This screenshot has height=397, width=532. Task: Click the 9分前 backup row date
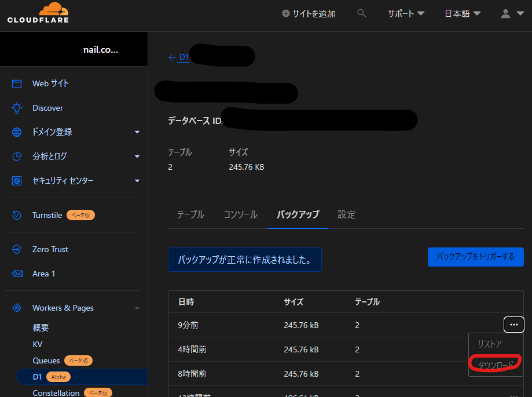click(x=188, y=325)
